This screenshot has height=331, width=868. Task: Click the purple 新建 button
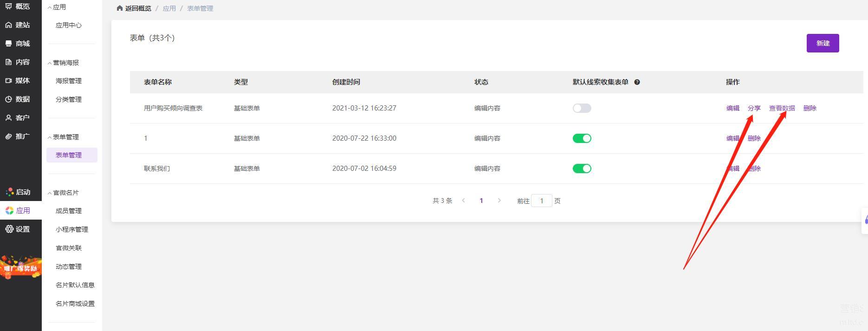[823, 43]
